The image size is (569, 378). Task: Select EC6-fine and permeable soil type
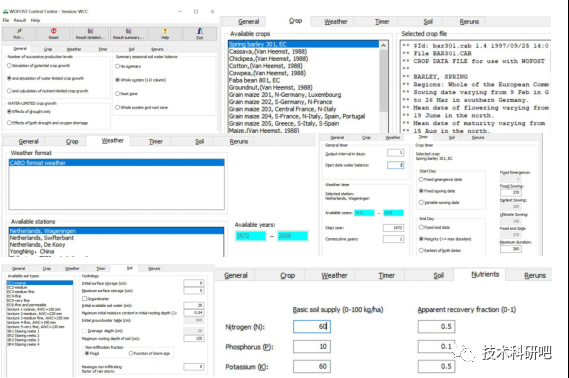40,305
